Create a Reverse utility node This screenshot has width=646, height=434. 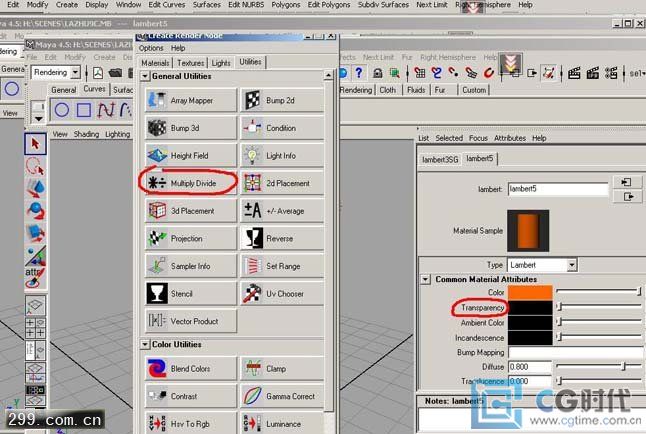click(x=282, y=238)
